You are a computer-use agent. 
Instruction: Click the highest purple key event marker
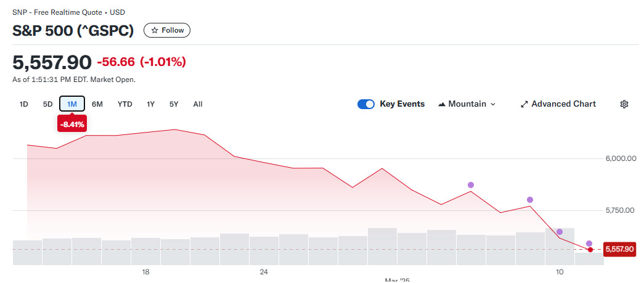[x=471, y=185]
